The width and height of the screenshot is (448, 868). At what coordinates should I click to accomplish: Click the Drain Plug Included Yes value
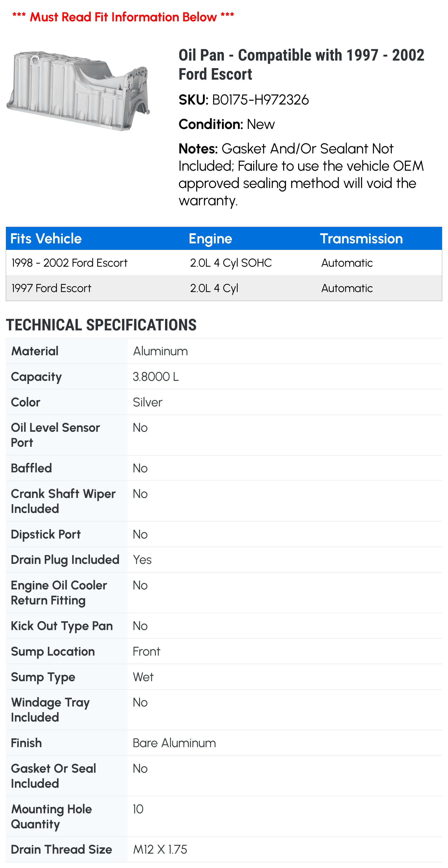point(142,560)
